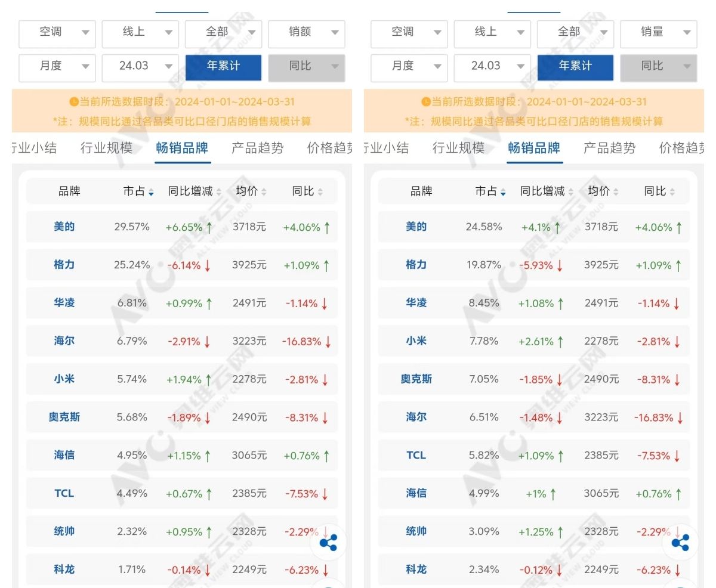Open 24.03 date dropdown in left panel

coord(140,67)
